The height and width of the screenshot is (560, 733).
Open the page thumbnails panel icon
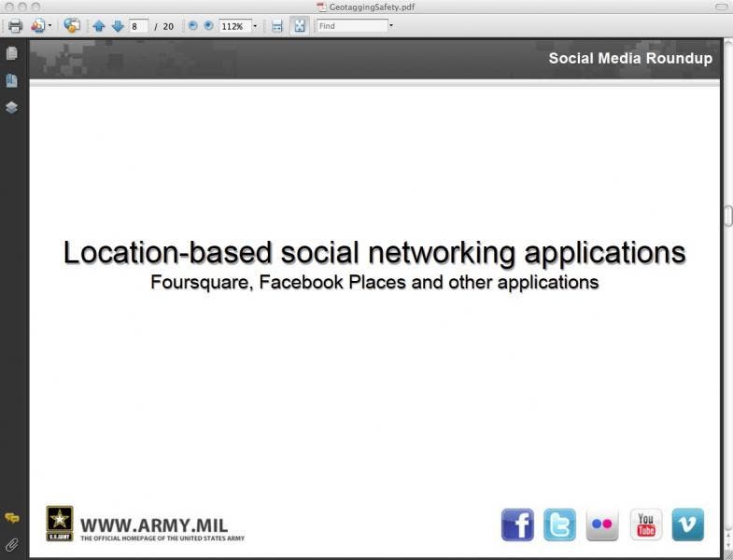pos(12,53)
